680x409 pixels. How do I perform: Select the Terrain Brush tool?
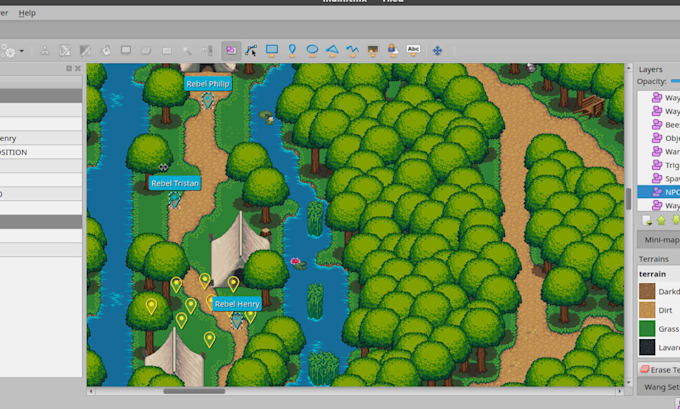(x=65, y=51)
